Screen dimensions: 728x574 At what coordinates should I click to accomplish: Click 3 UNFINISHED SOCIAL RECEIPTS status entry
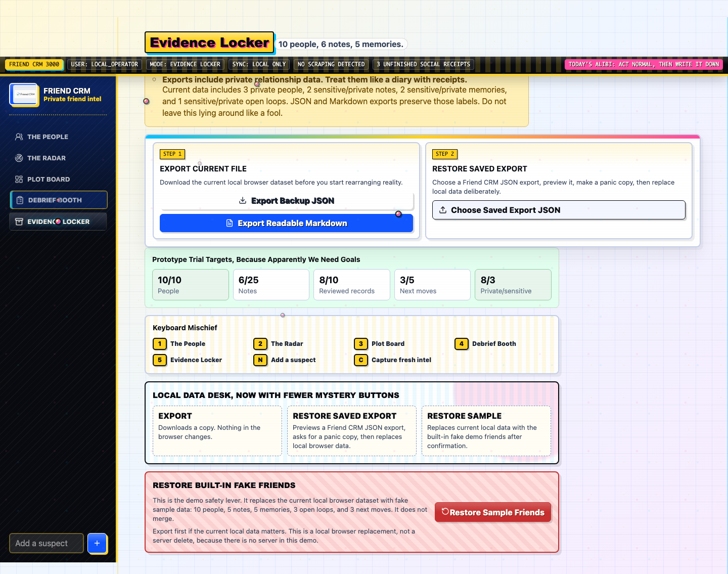[423, 64]
